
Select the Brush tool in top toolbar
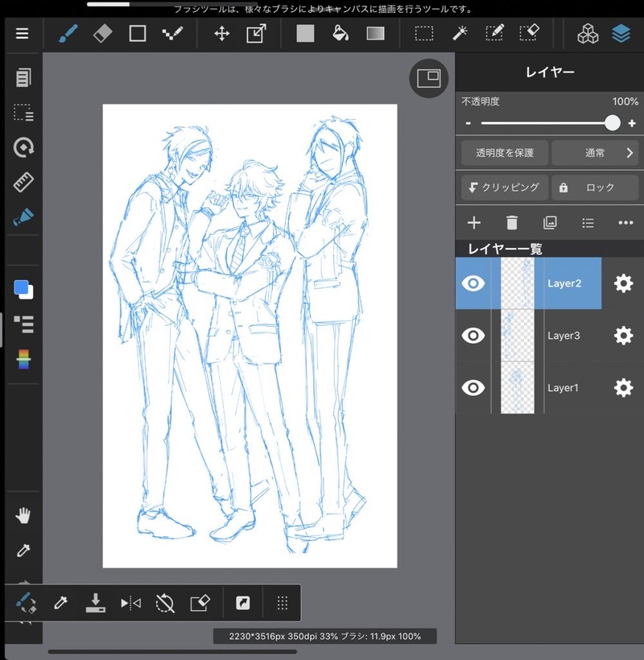pyautogui.click(x=68, y=34)
